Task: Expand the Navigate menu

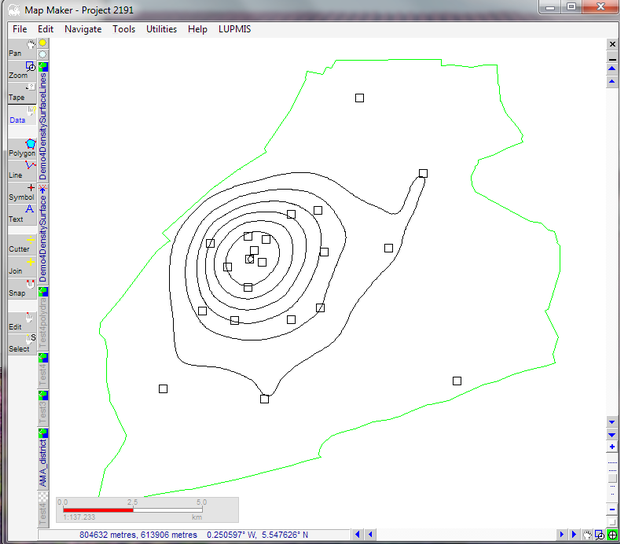Action: click(83, 29)
